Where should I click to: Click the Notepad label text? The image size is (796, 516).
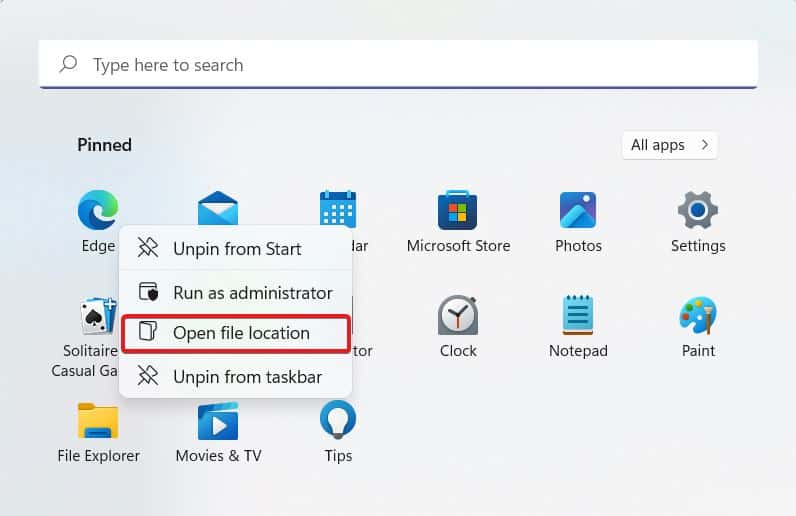pyautogui.click(x=578, y=351)
